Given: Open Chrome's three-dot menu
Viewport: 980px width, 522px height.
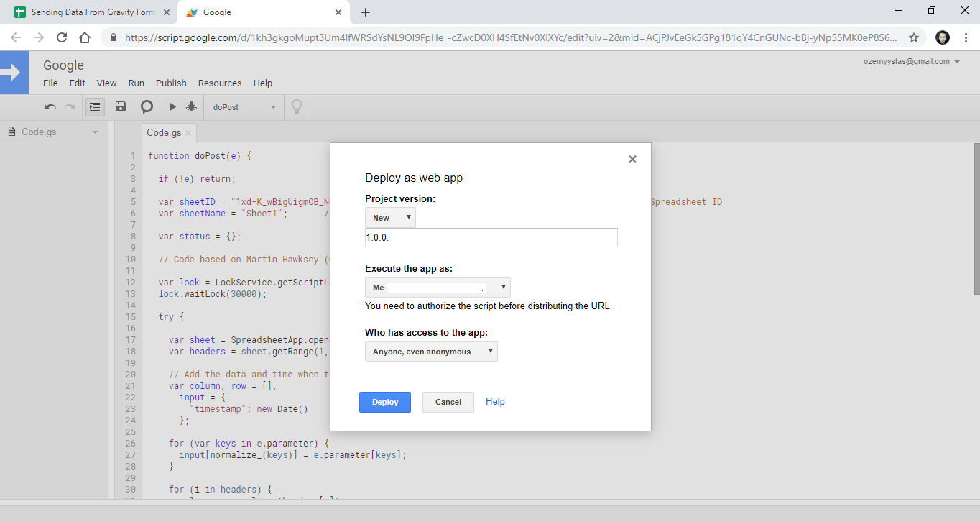Looking at the screenshot, I should tap(966, 37).
